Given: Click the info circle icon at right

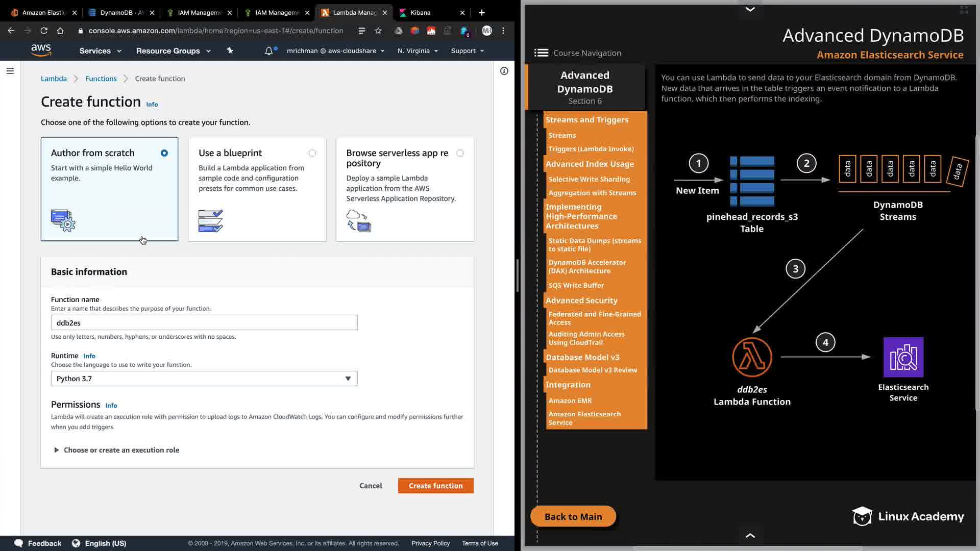Looking at the screenshot, I should (x=504, y=71).
